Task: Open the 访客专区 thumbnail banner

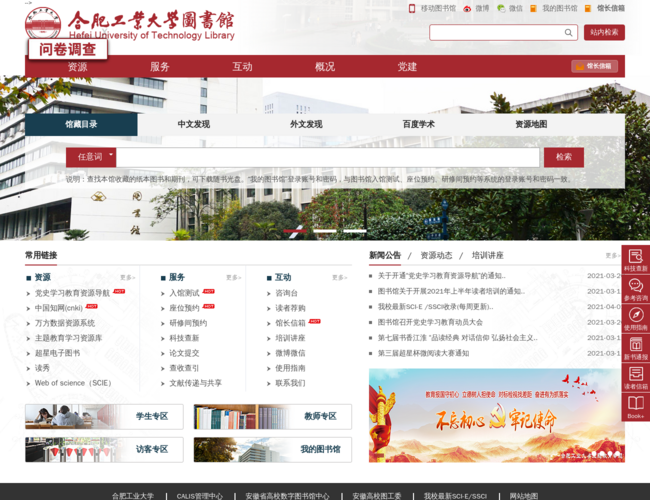Action: pos(104,450)
